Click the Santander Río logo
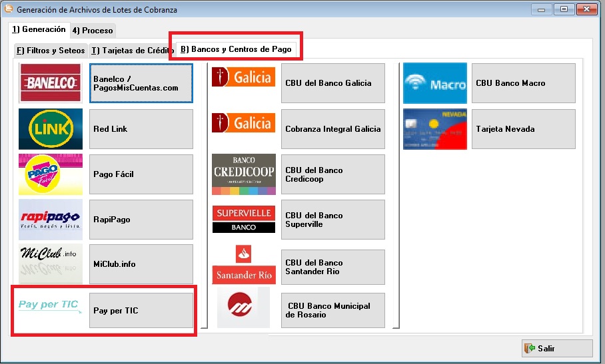The image size is (605, 364). point(243,264)
